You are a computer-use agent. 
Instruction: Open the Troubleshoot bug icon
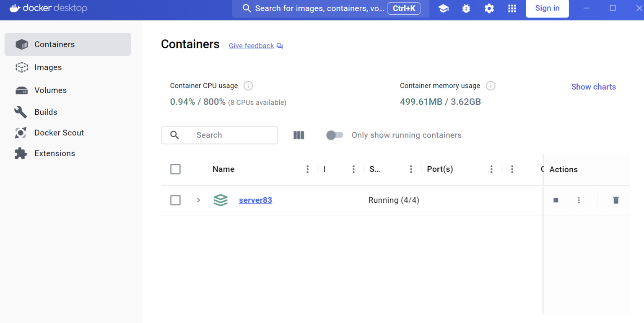[x=466, y=8]
